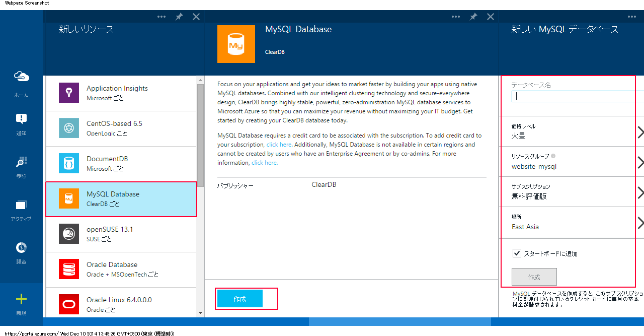Click the bottom horizontal scrollbar thumb
The height and width of the screenshot is (336, 644).
point(399,321)
